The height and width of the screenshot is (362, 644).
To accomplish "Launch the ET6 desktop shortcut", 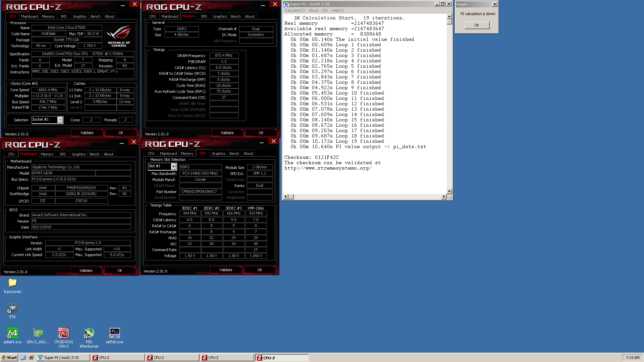I will (x=12, y=310).
